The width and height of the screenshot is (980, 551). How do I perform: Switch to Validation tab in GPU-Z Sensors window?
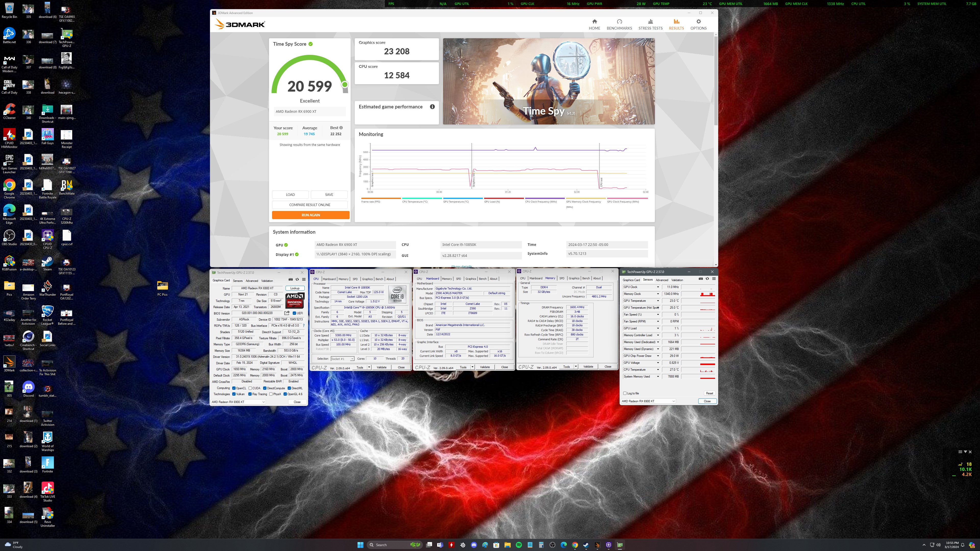coord(677,280)
